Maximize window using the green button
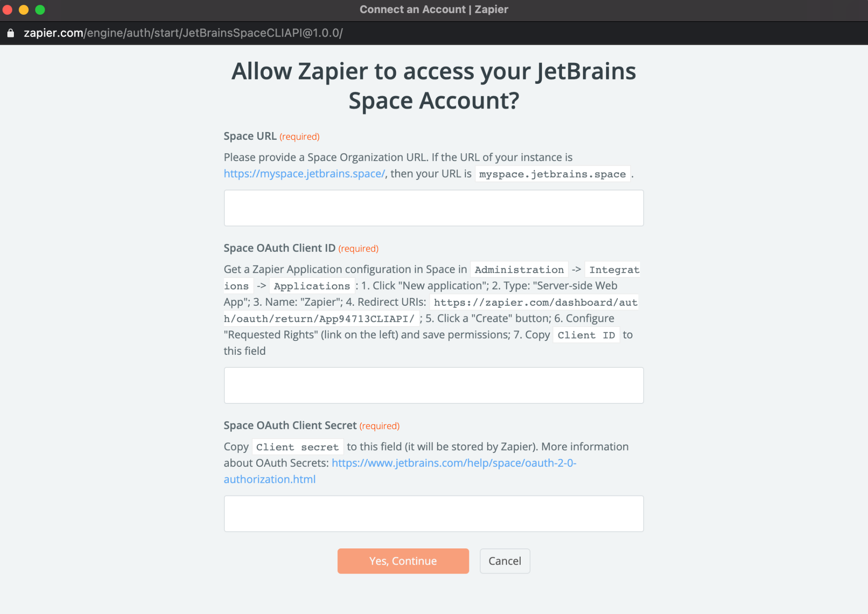 coord(40,10)
